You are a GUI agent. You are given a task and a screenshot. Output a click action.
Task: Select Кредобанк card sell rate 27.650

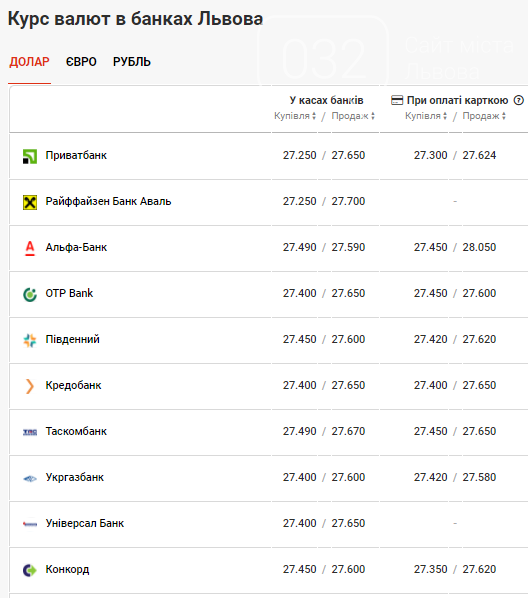pyautogui.click(x=479, y=385)
